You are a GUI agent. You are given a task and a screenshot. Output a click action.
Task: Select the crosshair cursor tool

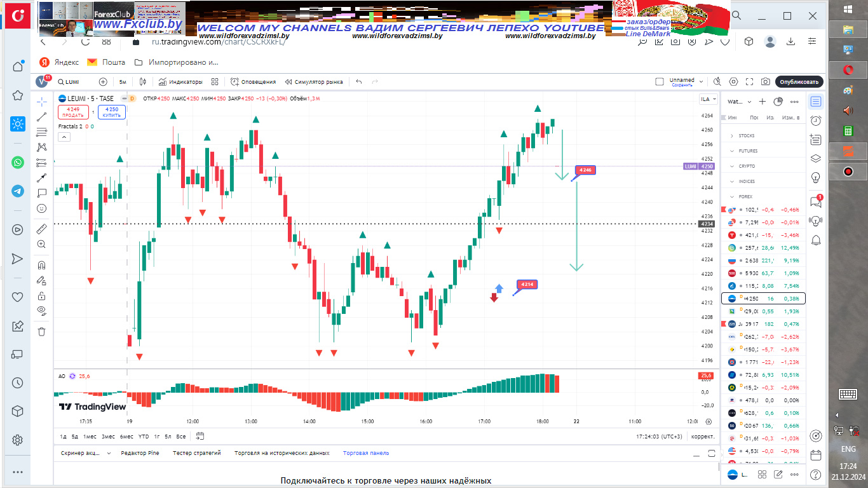[x=41, y=102]
